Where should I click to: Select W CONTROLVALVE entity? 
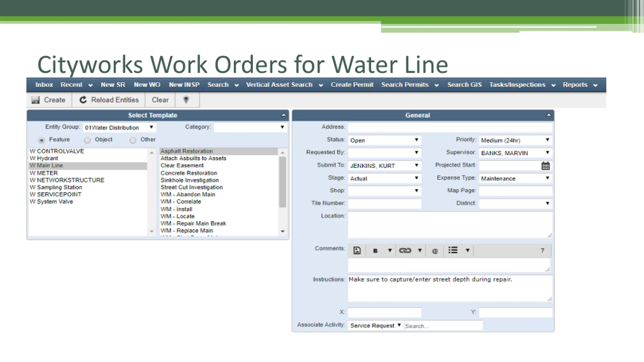click(x=88, y=151)
